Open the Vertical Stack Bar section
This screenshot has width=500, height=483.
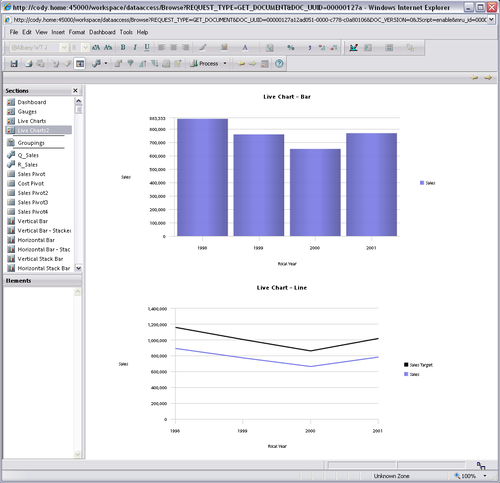(x=40, y=259)
